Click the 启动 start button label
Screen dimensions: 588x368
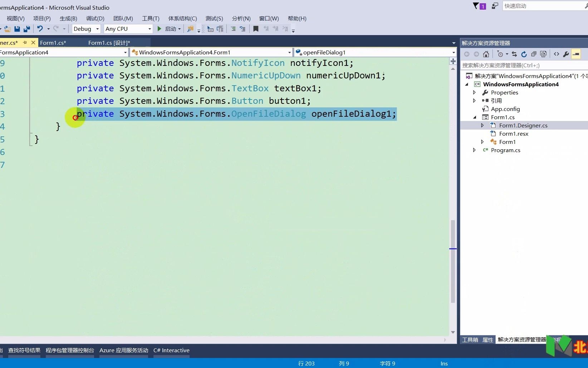pos(171,29)
